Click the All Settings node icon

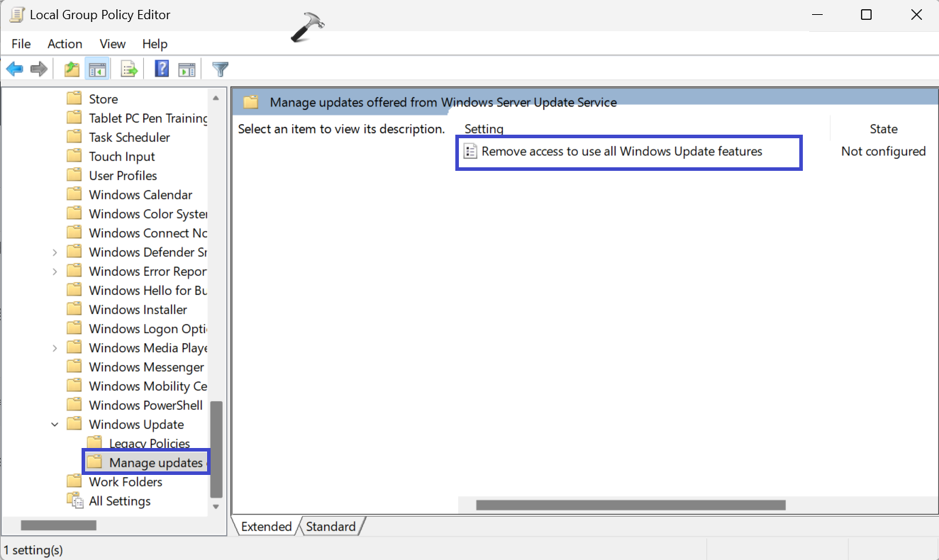tap(74, 500)
